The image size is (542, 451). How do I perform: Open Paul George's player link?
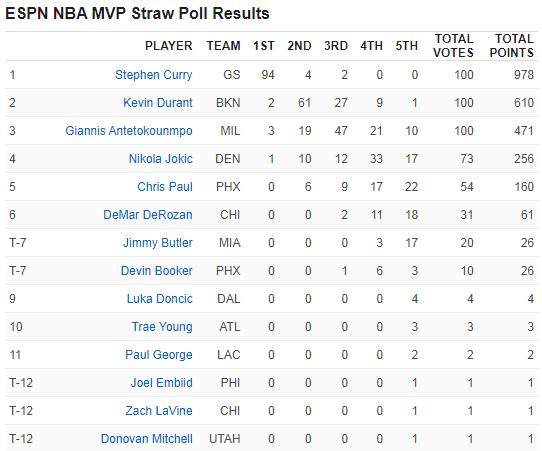click(159, 355)
